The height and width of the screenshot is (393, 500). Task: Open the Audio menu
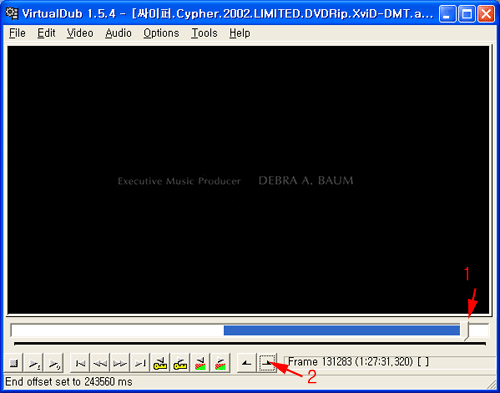pos(118,33)
